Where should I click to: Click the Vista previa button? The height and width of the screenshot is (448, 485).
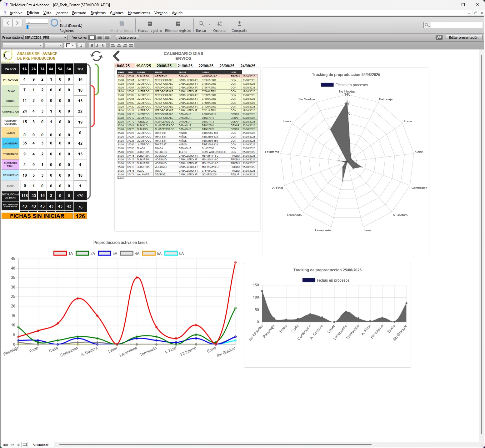127,38
